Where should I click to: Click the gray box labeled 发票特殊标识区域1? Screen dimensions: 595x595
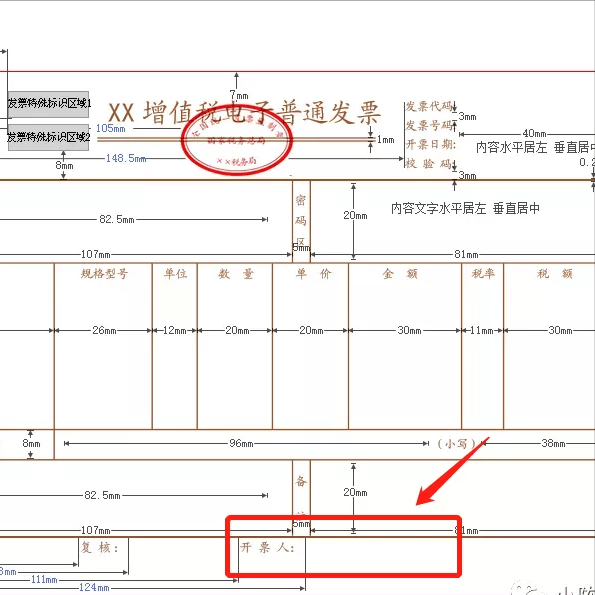(48, 104)
